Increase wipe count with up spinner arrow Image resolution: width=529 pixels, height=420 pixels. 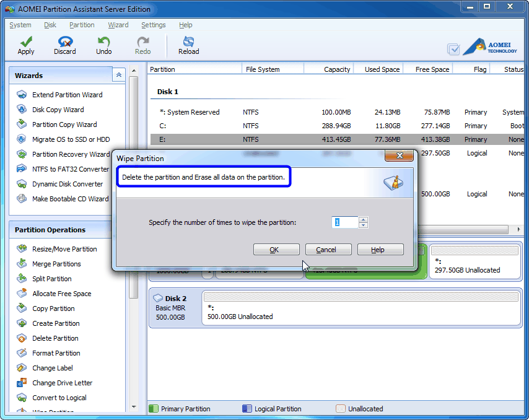pyautogui.click(x=363, y=220)
